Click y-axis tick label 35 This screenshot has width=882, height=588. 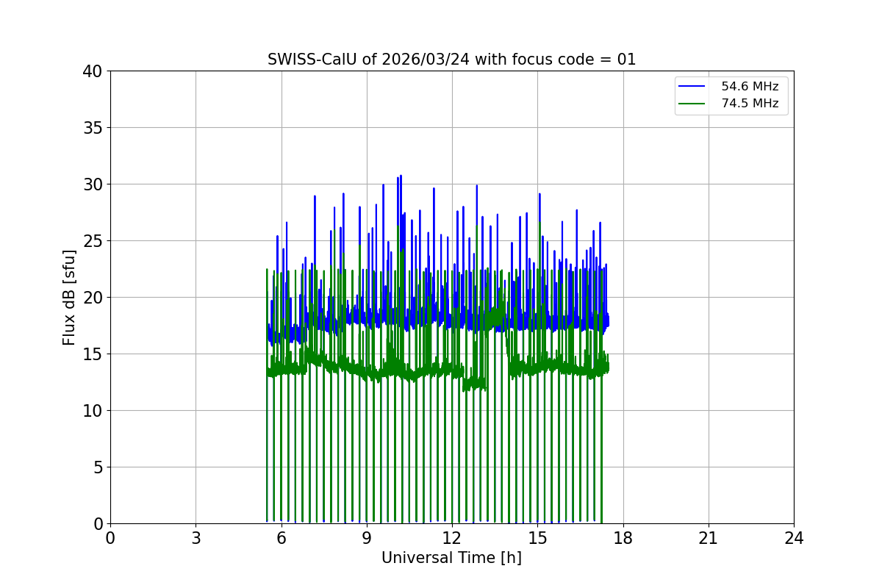tap(93, 128)
